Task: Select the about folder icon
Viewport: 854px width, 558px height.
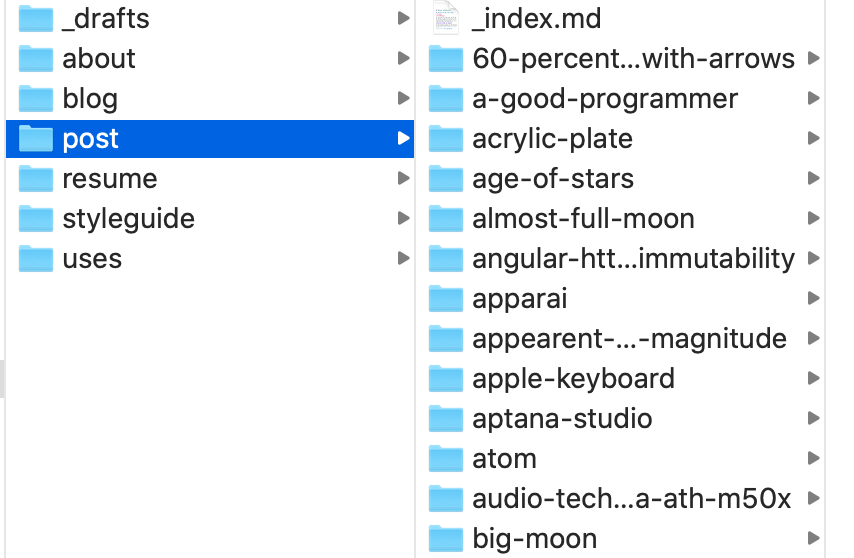Action: tap(36, 58)
